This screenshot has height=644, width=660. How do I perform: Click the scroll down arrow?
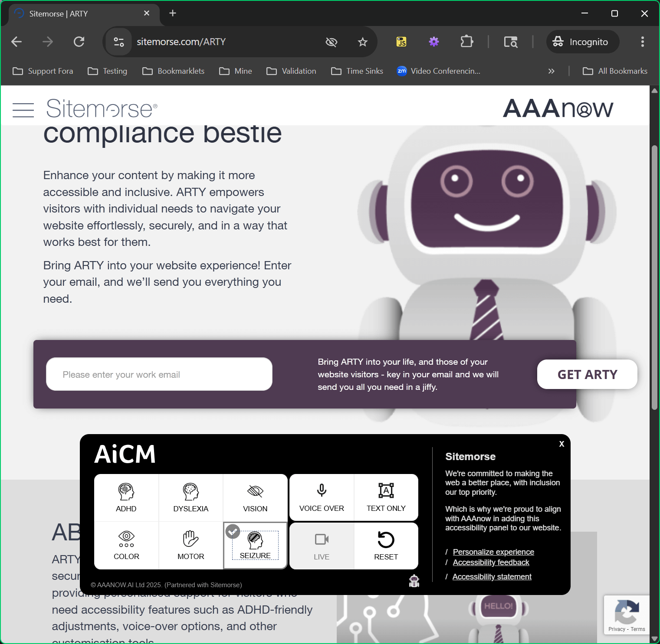655,639
